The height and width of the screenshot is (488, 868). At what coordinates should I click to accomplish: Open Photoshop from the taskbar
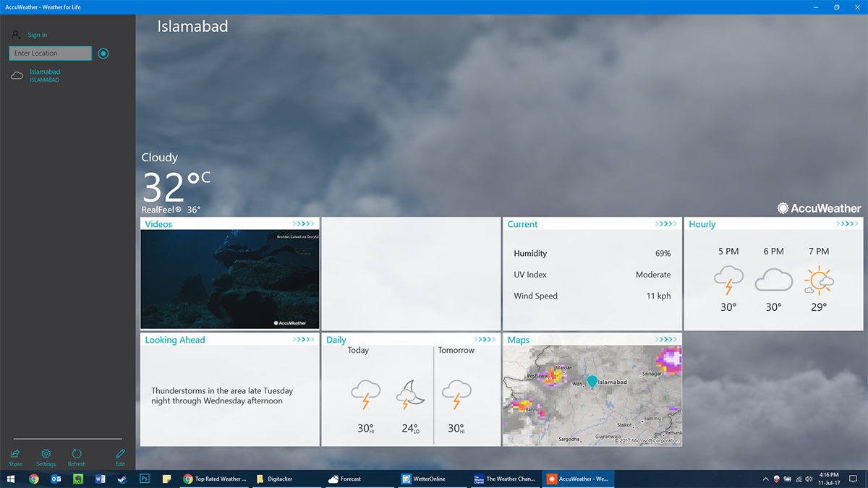pos(145,479)
